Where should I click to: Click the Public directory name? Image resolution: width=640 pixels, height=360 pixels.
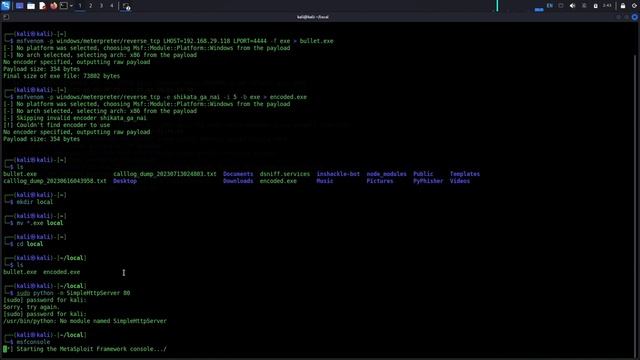pos(423,174)
